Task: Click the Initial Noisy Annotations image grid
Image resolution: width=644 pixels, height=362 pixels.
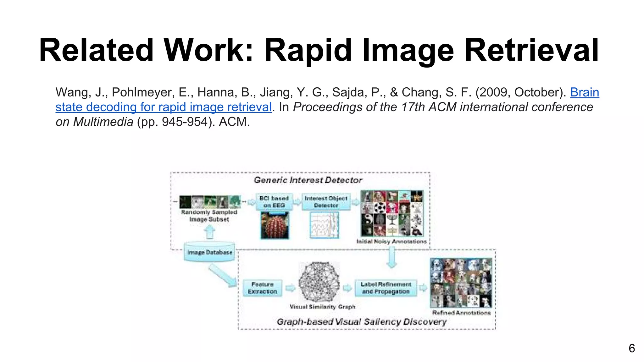Action: click(392, 213)
